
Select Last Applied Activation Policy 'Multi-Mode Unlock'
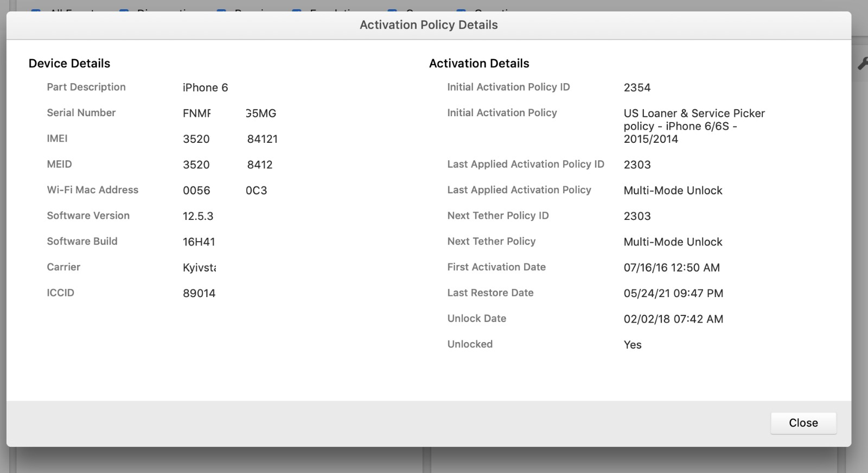click(673, 191)
